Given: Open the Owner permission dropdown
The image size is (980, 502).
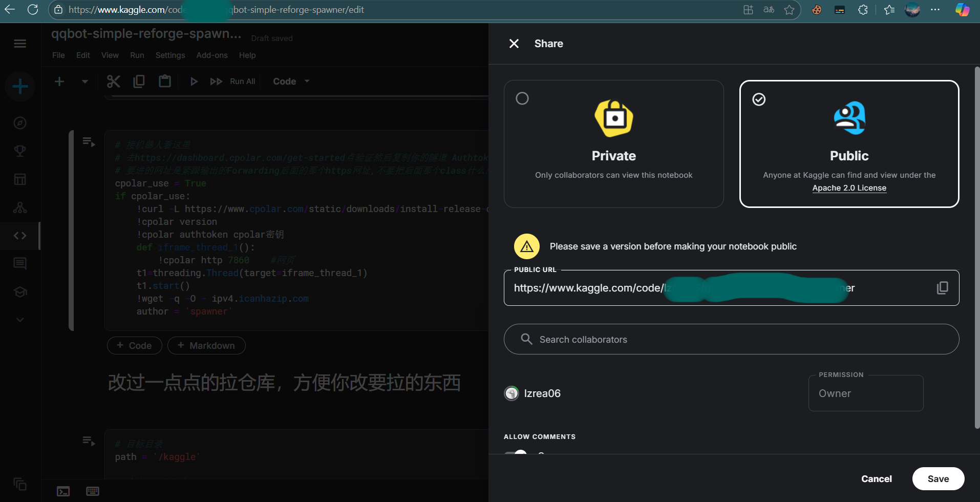Looking at the screenshot, I should (866, 393).
